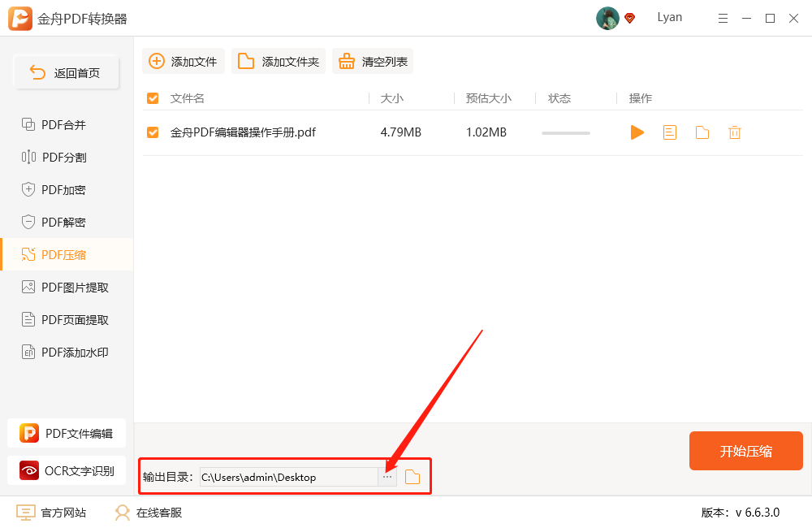Start compression with the play icon
The height and width of the screenshot is (528, 812).
coord(637,132)
